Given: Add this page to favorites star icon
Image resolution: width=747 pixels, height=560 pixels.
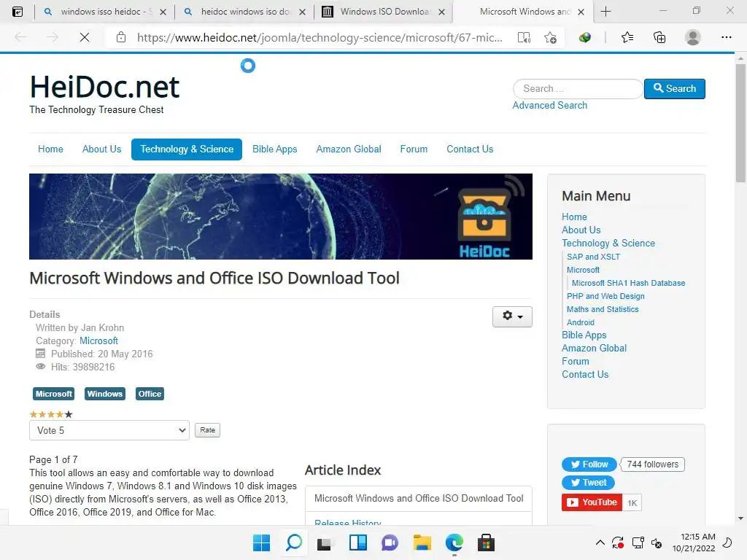Looking at the screenshot, I should [x=550, y=37].
